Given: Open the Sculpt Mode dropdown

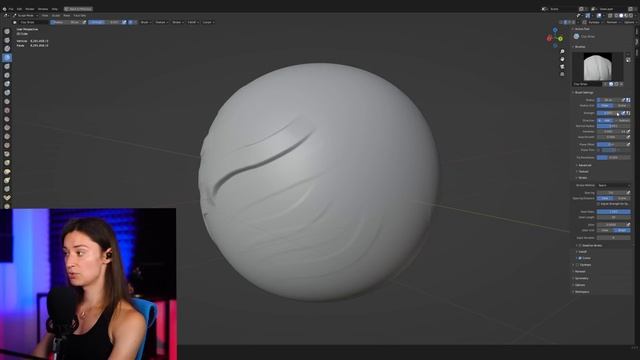Looking at the screenshot, I should pyautogui.click(x=25, y=16).
